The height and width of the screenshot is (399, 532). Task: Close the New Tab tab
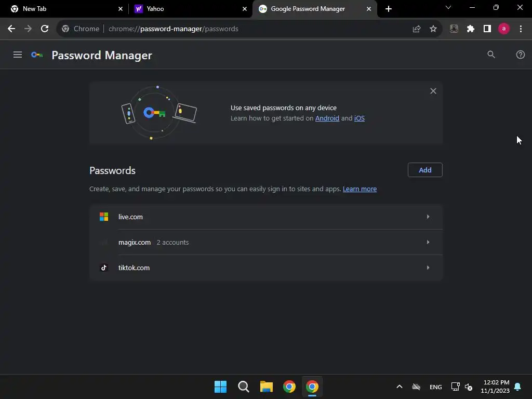point(121,9)
